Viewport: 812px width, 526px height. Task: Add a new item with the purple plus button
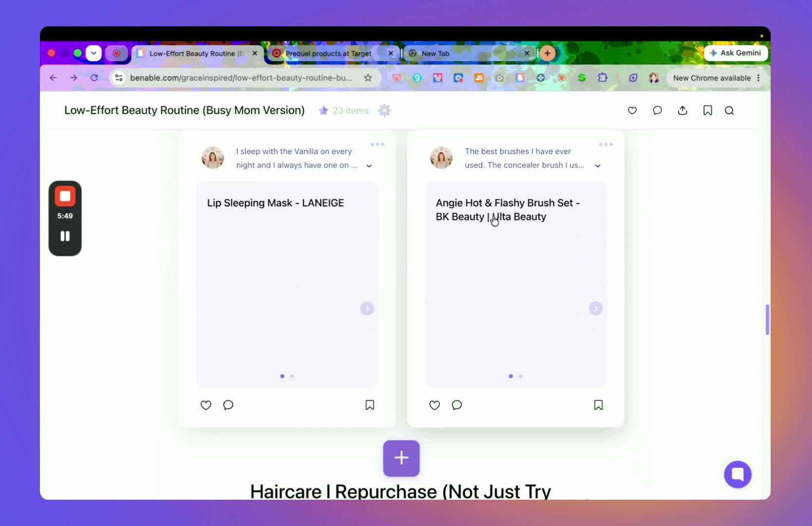pyautogui.click(x=401, y=458)
